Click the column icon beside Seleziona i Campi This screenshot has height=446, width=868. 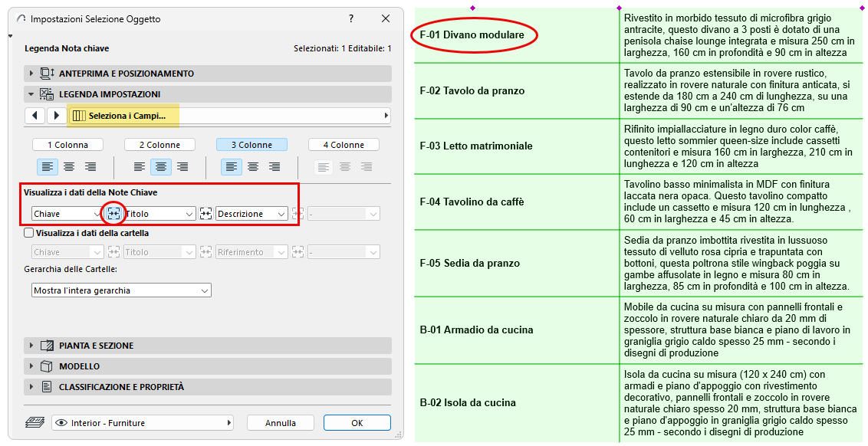[79, 116]
